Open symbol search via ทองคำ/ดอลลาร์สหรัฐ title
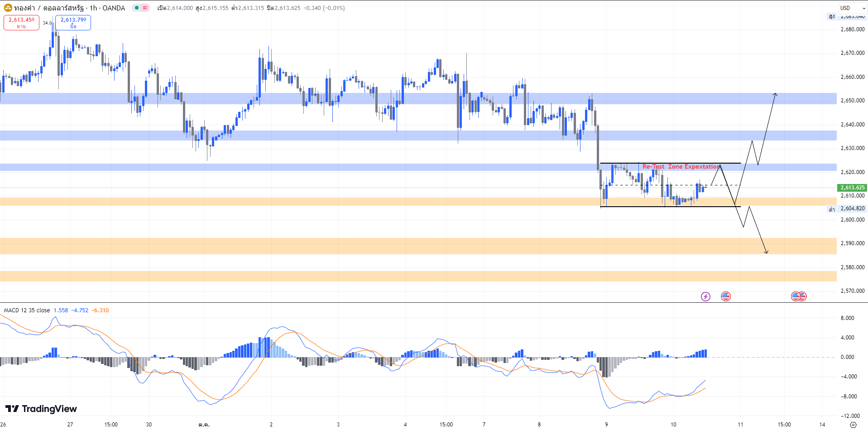This screenshot has height=431, width=868. click(50, 8)
